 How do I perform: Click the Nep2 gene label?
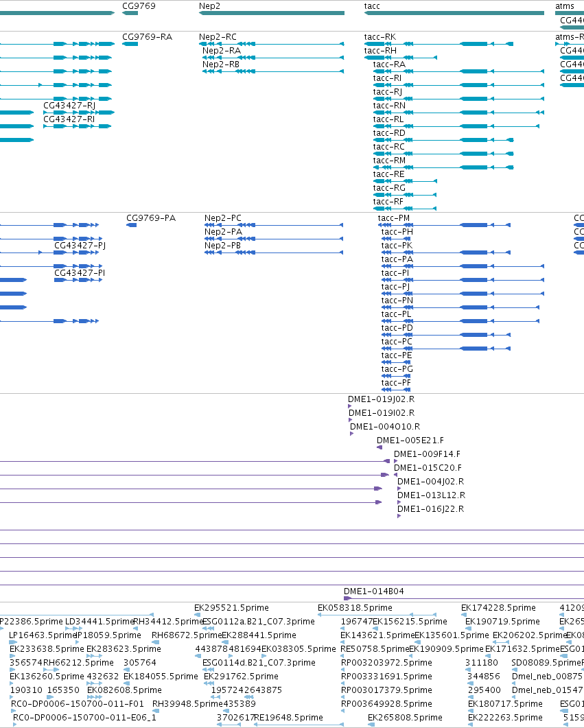[209, 6]
